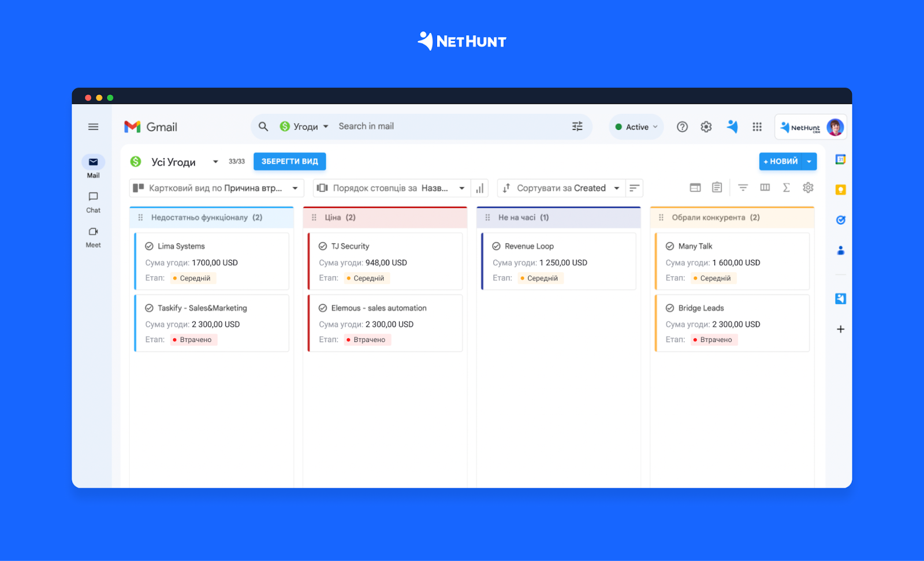
Task: Select the Mail sidebar icon
Action: [x=93, y=162]
